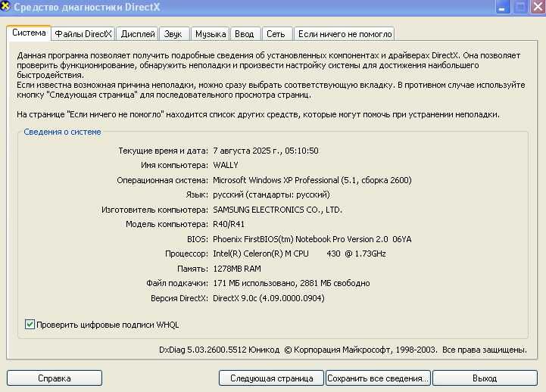Click the DirectX diagnostic title bar icon
The width and height of the screenshot is (546, 392).
tap(5, 7)
